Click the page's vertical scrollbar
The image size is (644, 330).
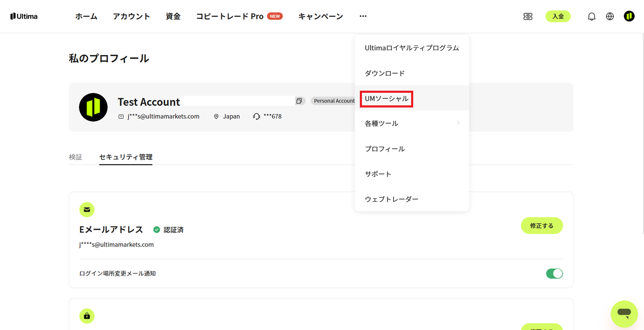click(x=642, y=134)
